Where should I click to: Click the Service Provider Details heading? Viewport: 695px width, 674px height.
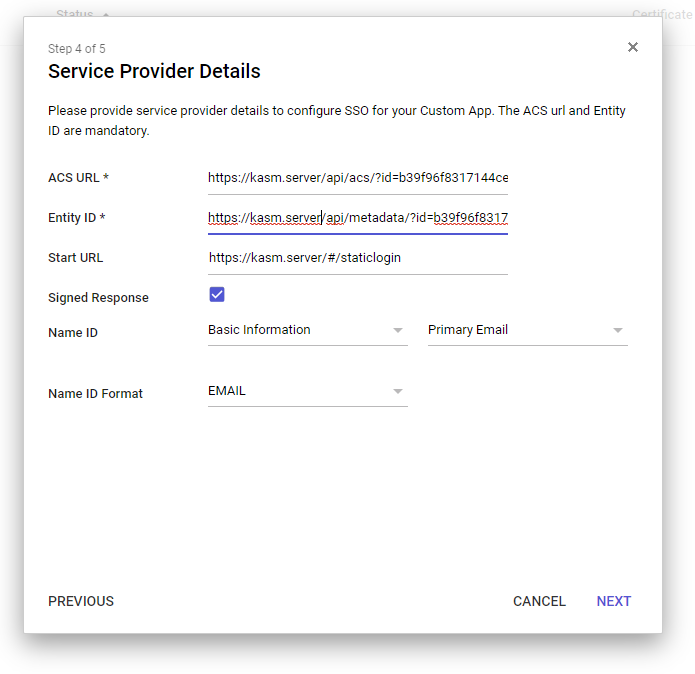pos(154,72)
